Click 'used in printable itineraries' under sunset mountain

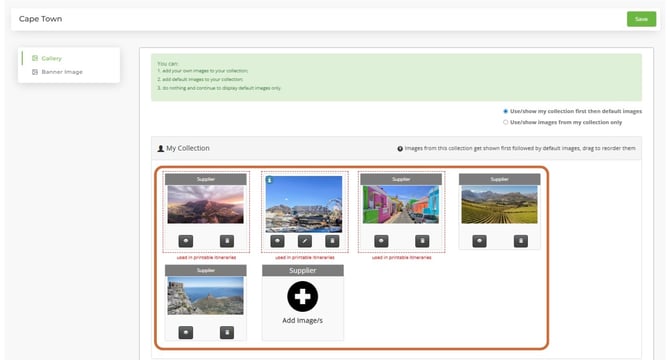coord(206,258)
